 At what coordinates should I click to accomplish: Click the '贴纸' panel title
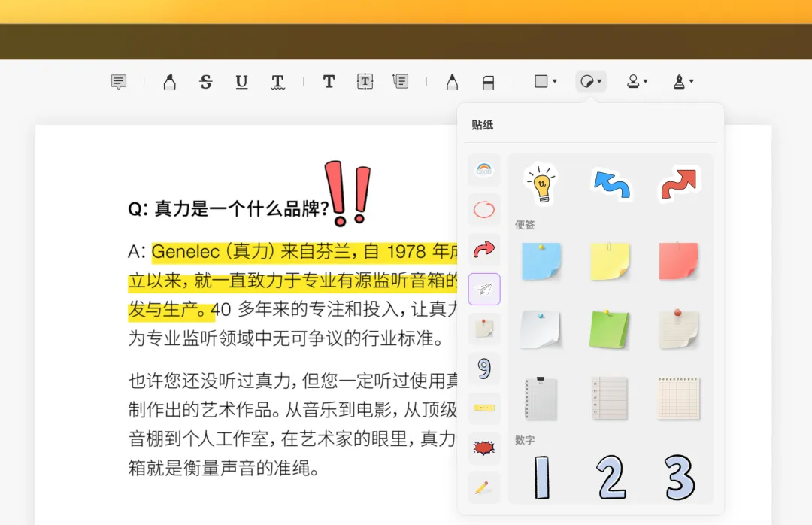pyautogui.click(x=482, y=125)
